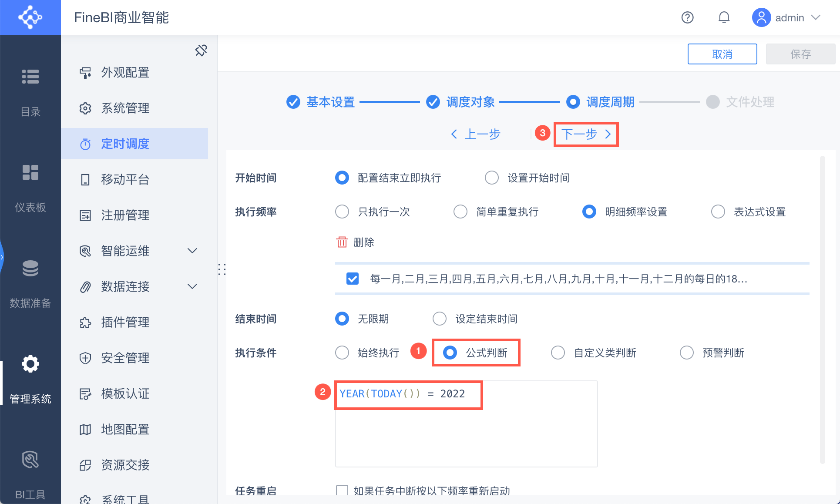
Task: Click the formula input text area
Action: pyautogui.click(x=466, y=431)
